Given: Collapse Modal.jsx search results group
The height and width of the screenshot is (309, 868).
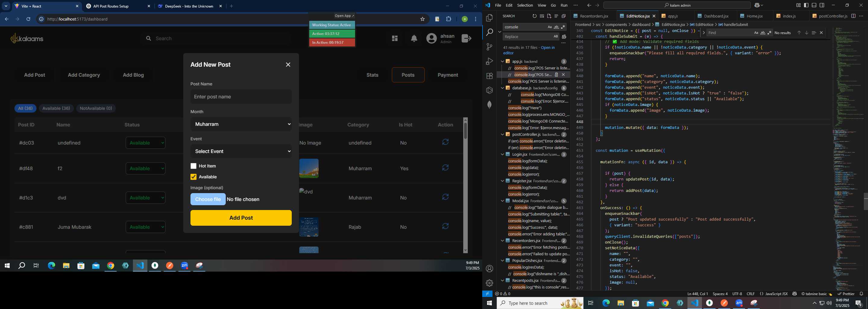Looking at the screenshot, I should [x=502, y=201].
